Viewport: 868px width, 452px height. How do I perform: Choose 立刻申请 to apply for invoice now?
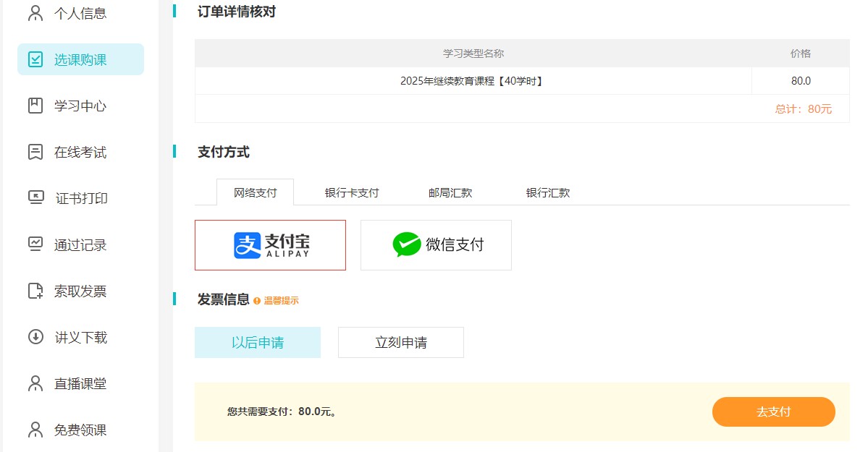(400, 341)
